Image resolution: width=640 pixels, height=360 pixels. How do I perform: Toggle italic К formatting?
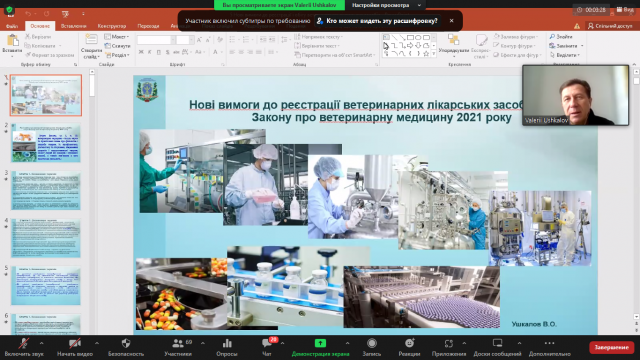[150, 52]
